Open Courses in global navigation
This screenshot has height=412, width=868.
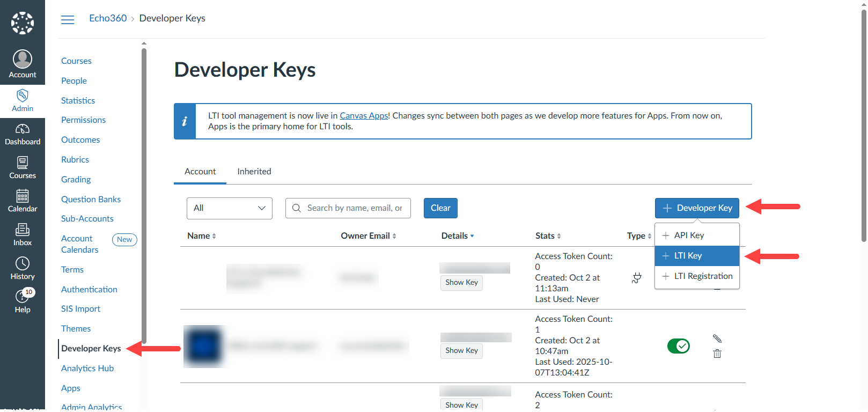click(23, 168)
